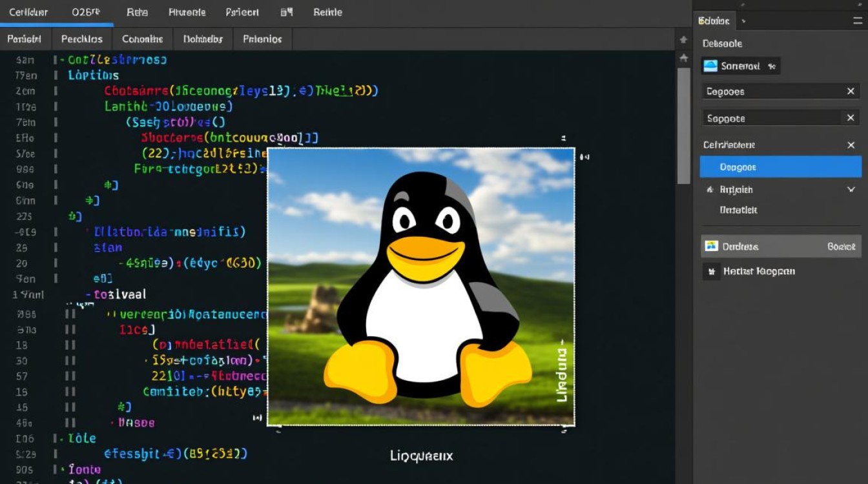Open the "Fhuerele" menu
This screenshot has height=484, width=868.
tap(187, 12)
